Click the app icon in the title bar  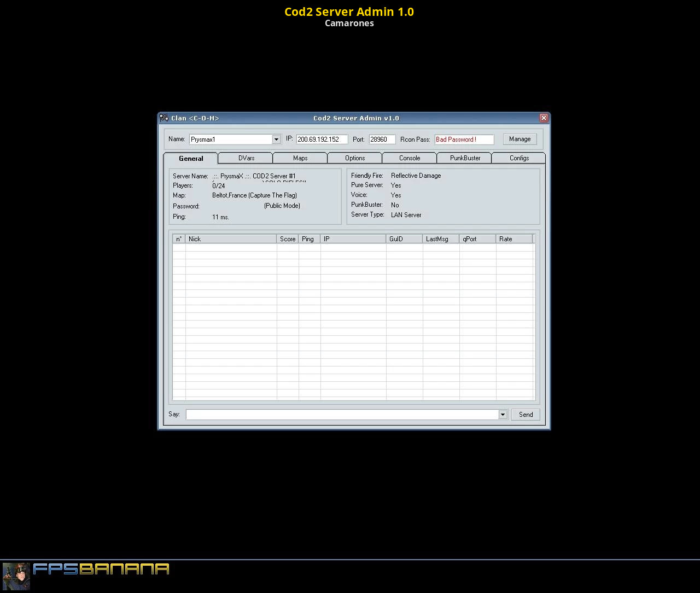(x=164, y=118)
